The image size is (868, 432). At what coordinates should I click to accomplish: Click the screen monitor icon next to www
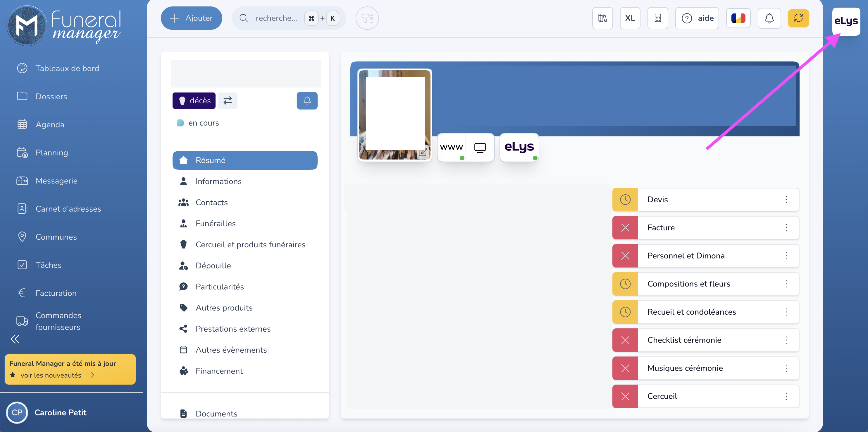point(480,148)
